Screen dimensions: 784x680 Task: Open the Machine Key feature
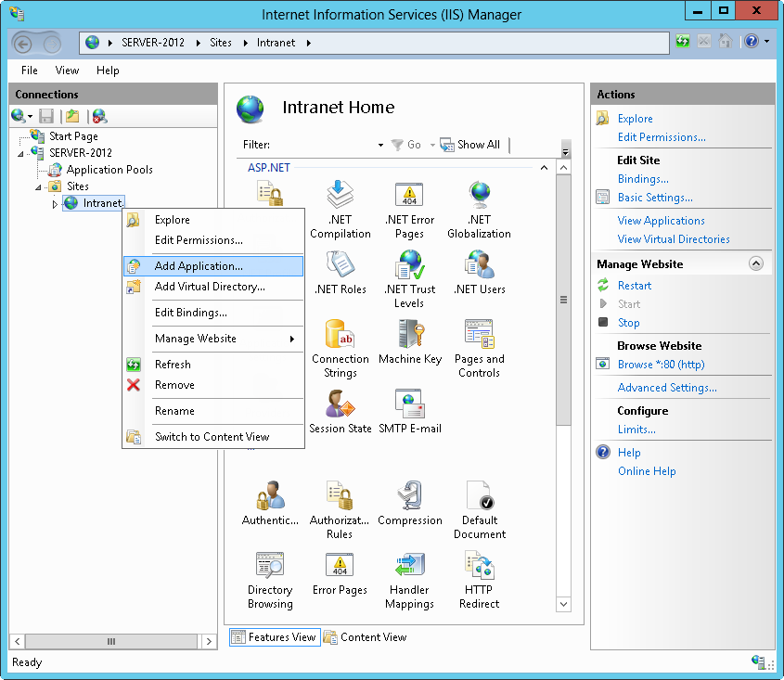tap(409, 342)
